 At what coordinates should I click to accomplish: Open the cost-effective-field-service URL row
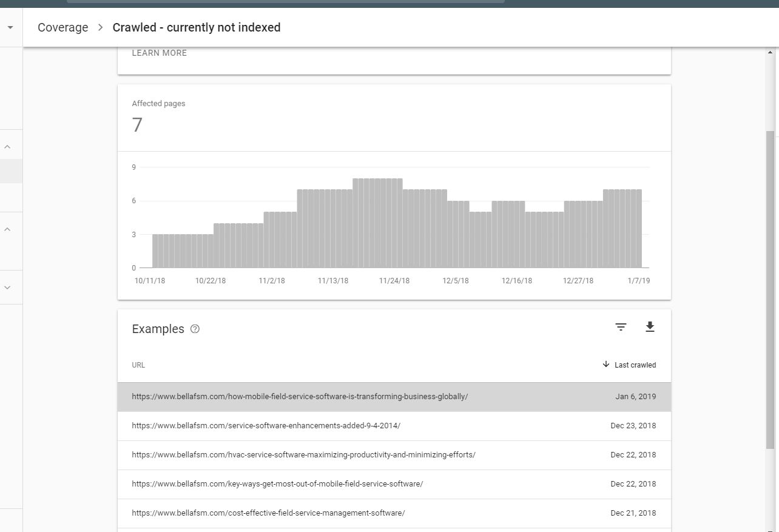coord(394,513)
